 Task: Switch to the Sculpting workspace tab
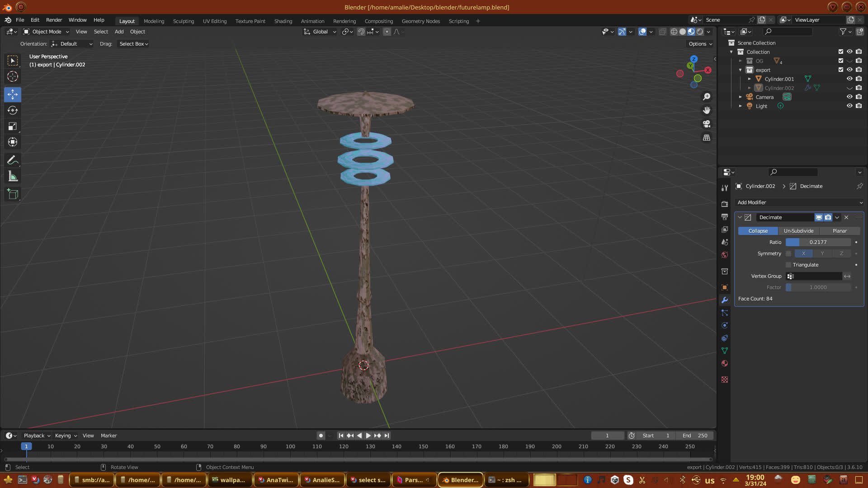183,21
